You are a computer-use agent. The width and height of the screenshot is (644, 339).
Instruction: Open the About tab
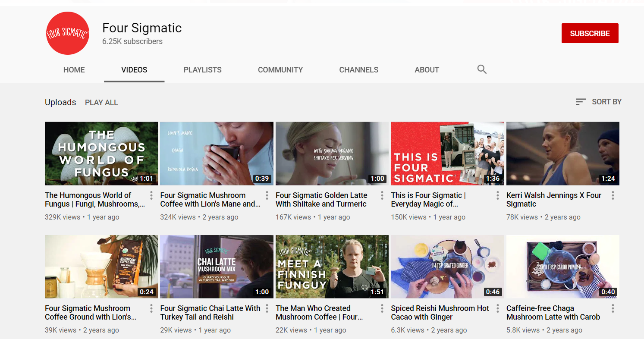tap(427, 70)
